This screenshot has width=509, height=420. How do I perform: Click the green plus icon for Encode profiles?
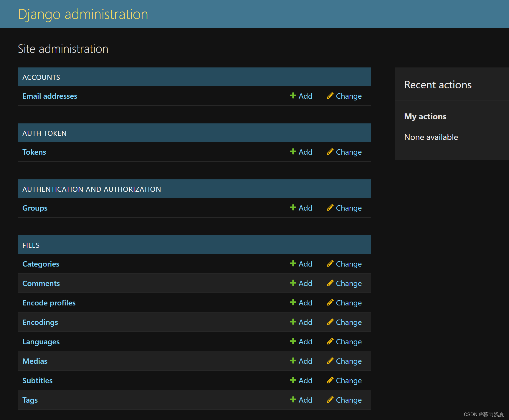(293, 302)
